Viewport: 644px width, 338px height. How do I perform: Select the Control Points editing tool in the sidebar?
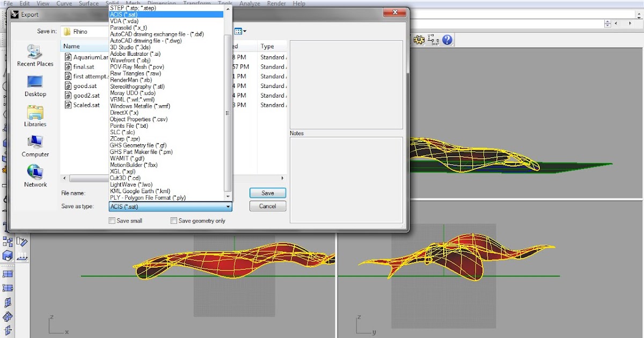point(8,241)
